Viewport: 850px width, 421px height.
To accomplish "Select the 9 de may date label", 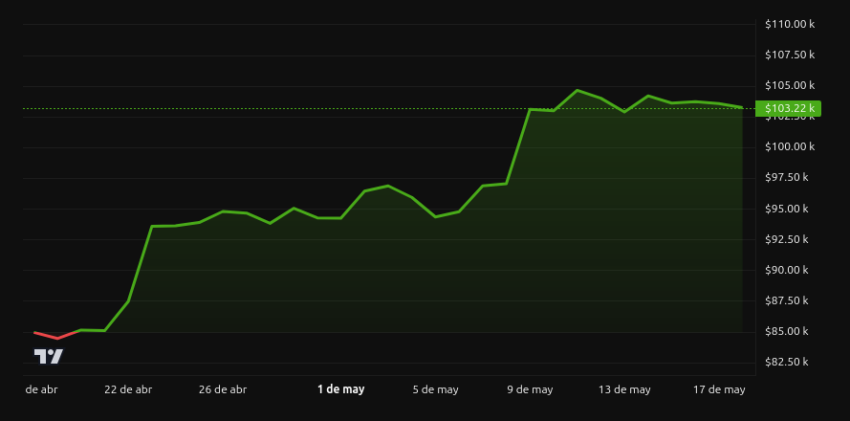I will click(530, 390).
